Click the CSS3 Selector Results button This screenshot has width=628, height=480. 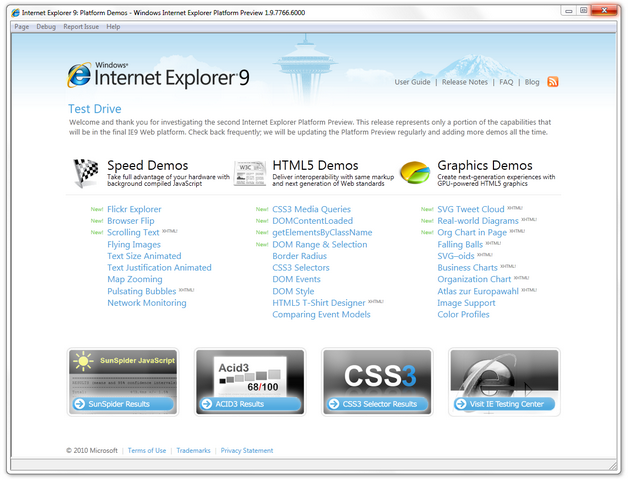click(x=377, y=404)
